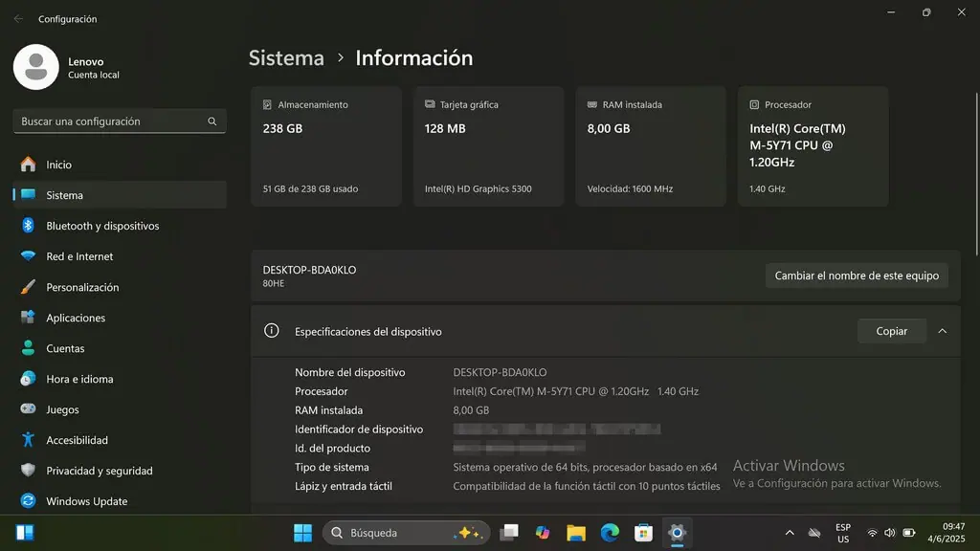
Task: Click the Aplicaciones icon in the sidebar
Action: click(x=28, y=317)
